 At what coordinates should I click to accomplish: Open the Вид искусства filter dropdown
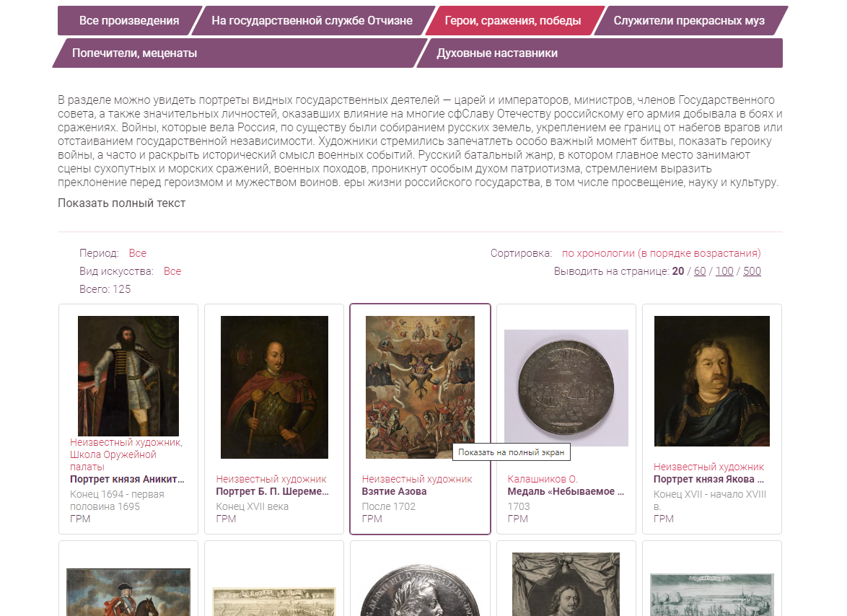point(172,271)
